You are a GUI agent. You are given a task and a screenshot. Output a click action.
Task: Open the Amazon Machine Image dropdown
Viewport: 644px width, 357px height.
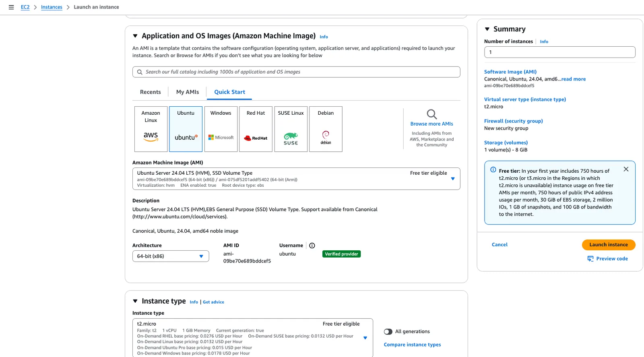tap(296, 179)
